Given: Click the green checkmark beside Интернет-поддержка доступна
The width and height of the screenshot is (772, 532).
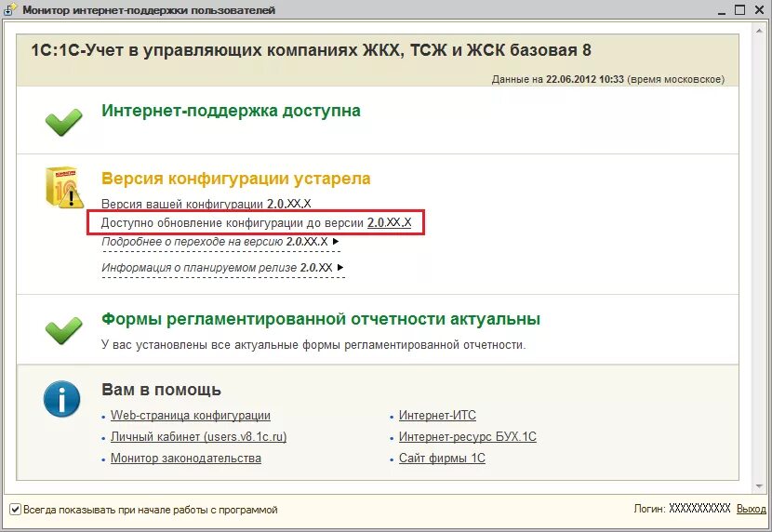Looking at the screenshot, I should tap(63, 122).
